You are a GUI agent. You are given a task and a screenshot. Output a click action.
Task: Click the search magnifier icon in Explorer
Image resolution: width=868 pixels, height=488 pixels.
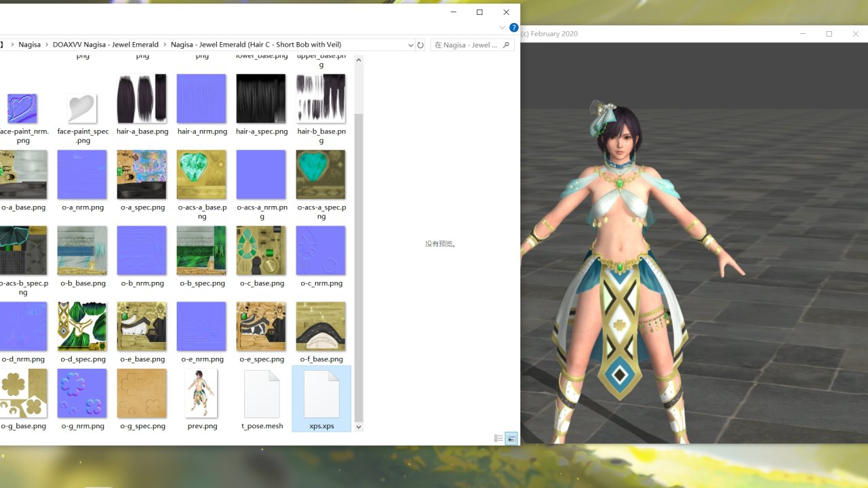tap(506, 45)
